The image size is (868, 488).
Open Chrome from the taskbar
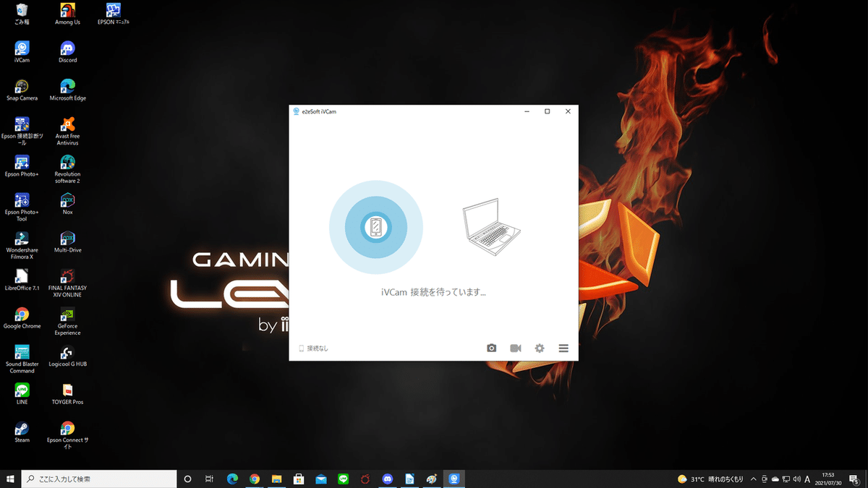[255, 479]
